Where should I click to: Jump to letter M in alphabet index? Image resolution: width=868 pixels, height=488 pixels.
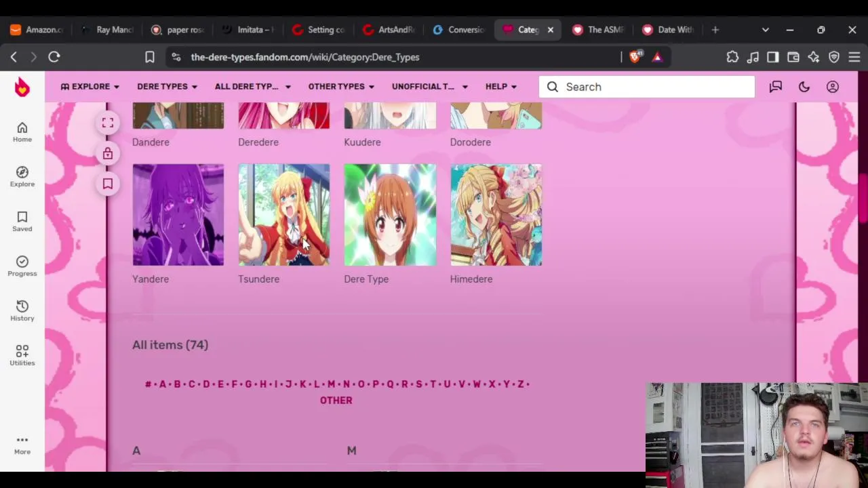332,384
